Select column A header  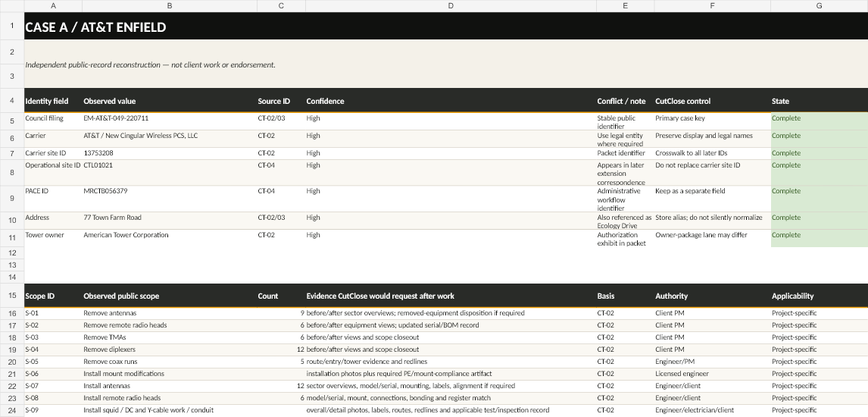tap(53, 5)
